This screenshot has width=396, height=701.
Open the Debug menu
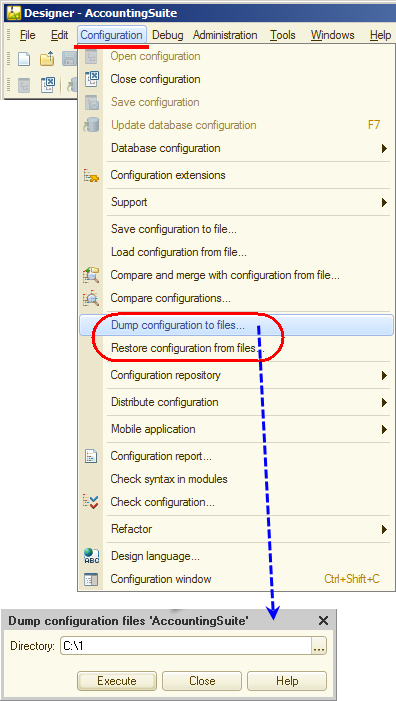pos(168,35)
